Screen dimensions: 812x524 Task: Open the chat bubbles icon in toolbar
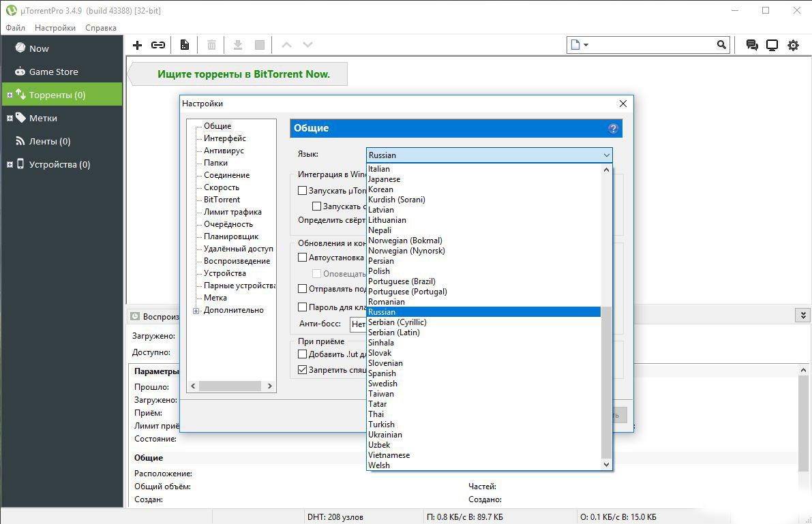752,45
